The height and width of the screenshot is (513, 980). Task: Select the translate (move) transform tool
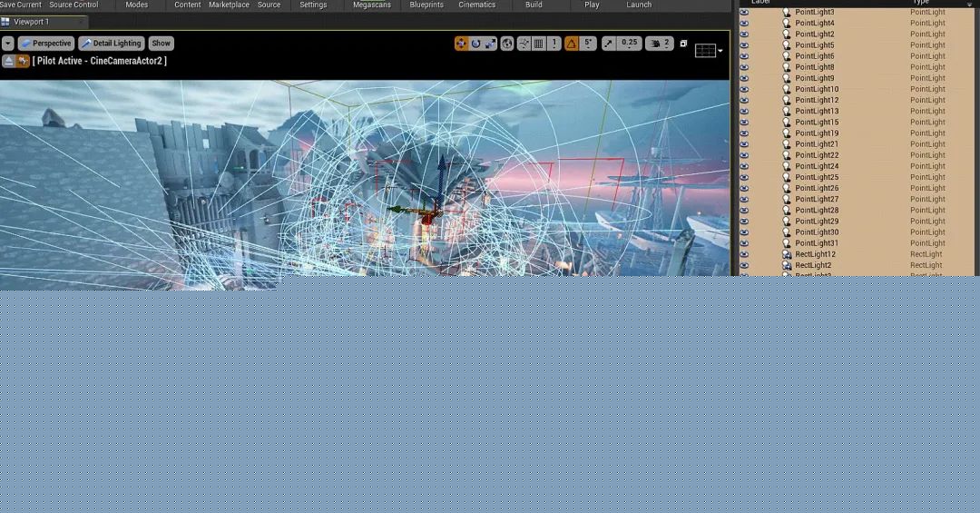462,44
